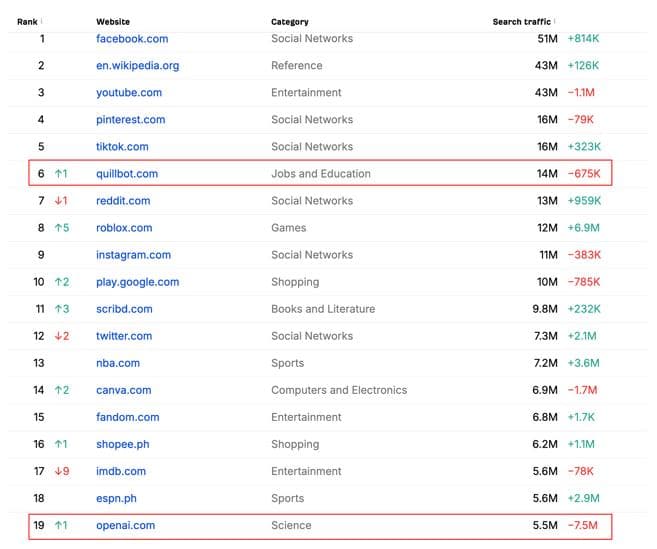Click roblox.com website link
Image resolution: width=657 pixels, height=549 pixels.
124,228
